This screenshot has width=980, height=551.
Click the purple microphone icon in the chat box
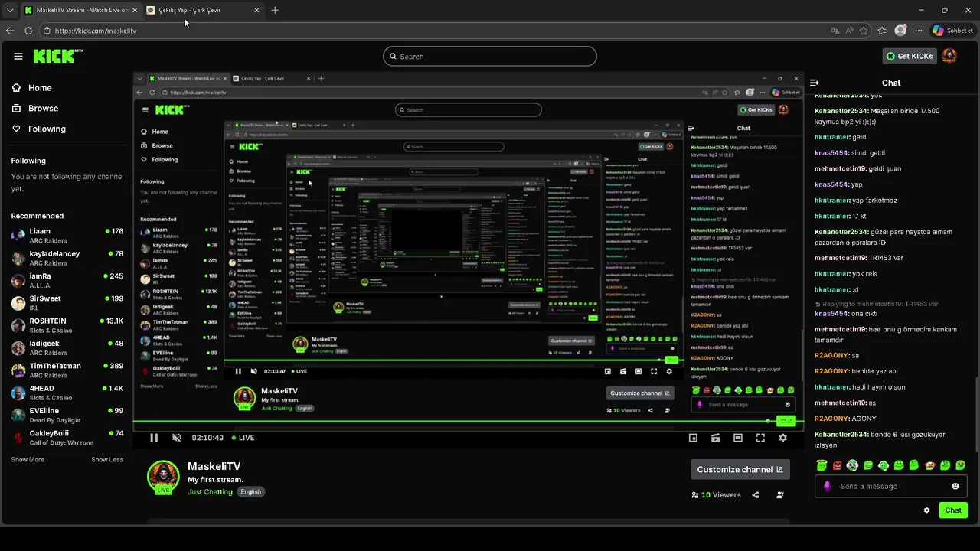[827, 486]
